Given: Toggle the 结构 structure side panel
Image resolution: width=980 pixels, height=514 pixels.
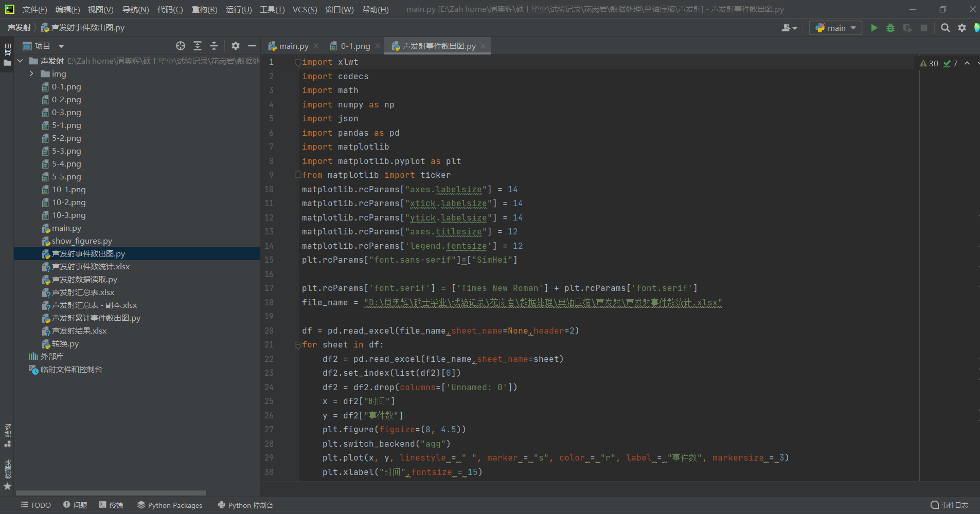Looking at the screenshot, I should click(x=7, y=435).
